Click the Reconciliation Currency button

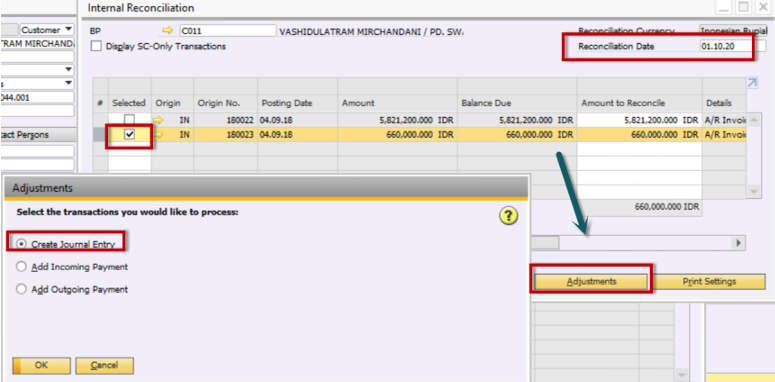point(733,31)
